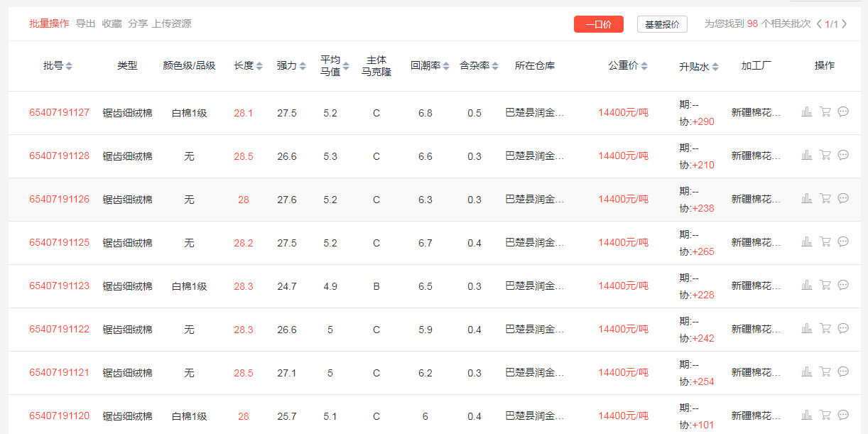Sort by 长度 column arrows

click(x=259, y=66)
